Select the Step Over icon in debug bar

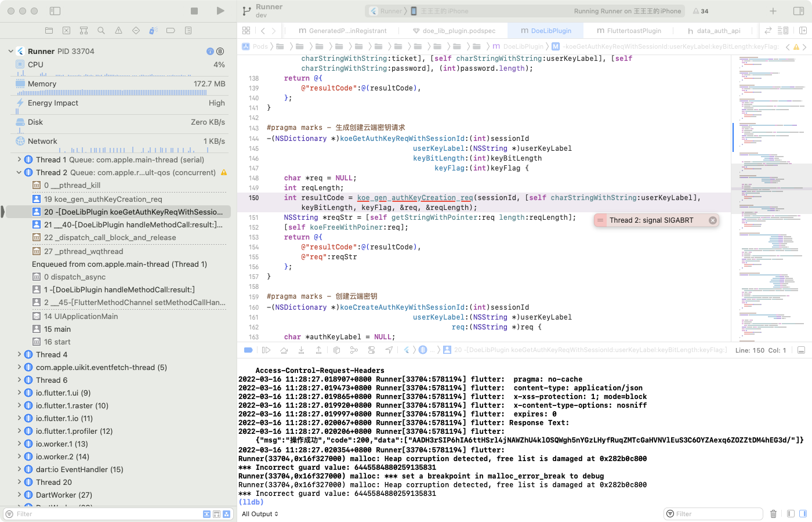coord(284,349)
